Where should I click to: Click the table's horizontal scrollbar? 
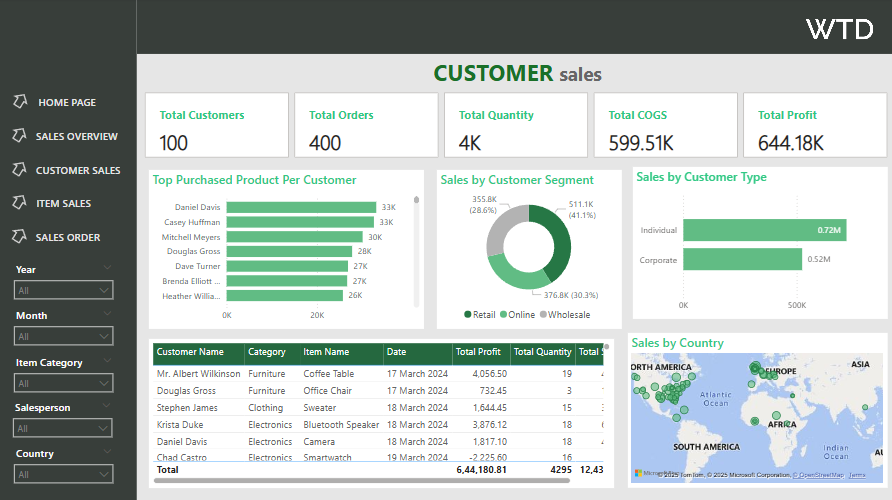click(362, 481)
